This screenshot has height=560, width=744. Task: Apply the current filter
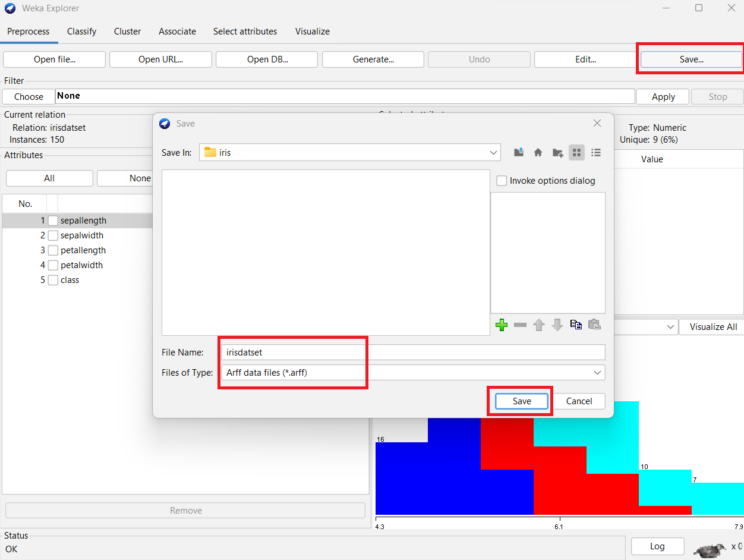[x=663, y=97]
